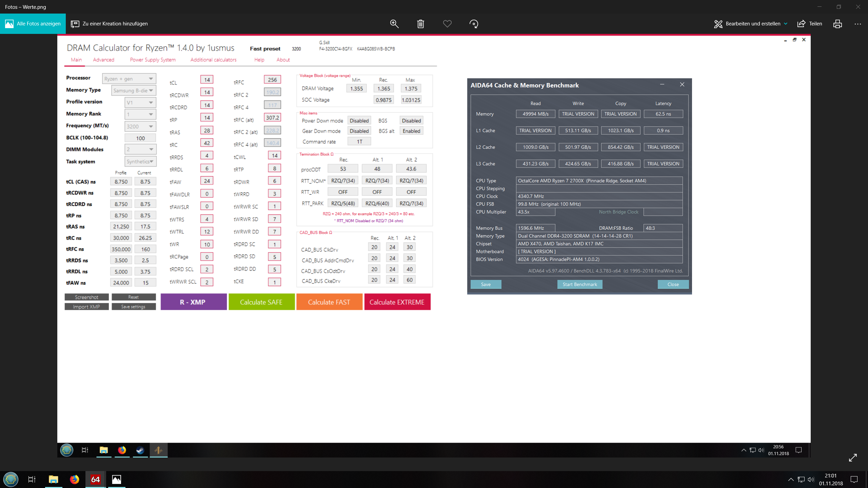Click the rotate image icon
The height and width of the screenshot is (488, 868).
(474, 24)
